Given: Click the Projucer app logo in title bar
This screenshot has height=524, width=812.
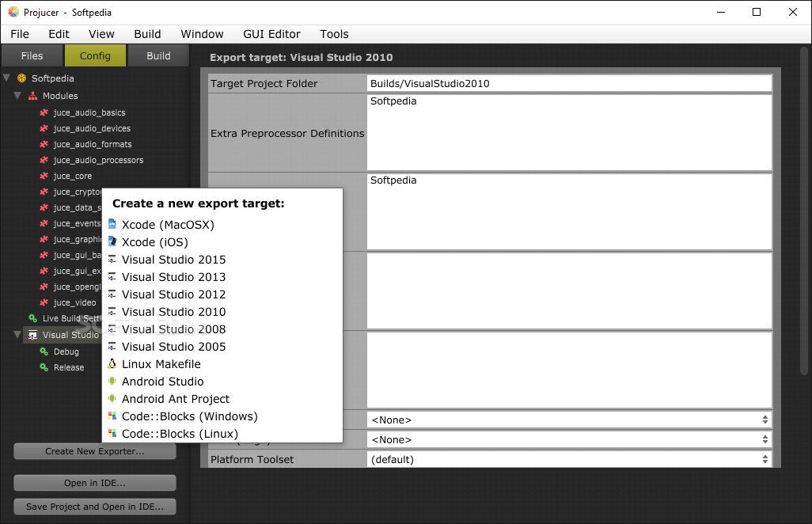Looking at the screenshot, I should [13, 12].
